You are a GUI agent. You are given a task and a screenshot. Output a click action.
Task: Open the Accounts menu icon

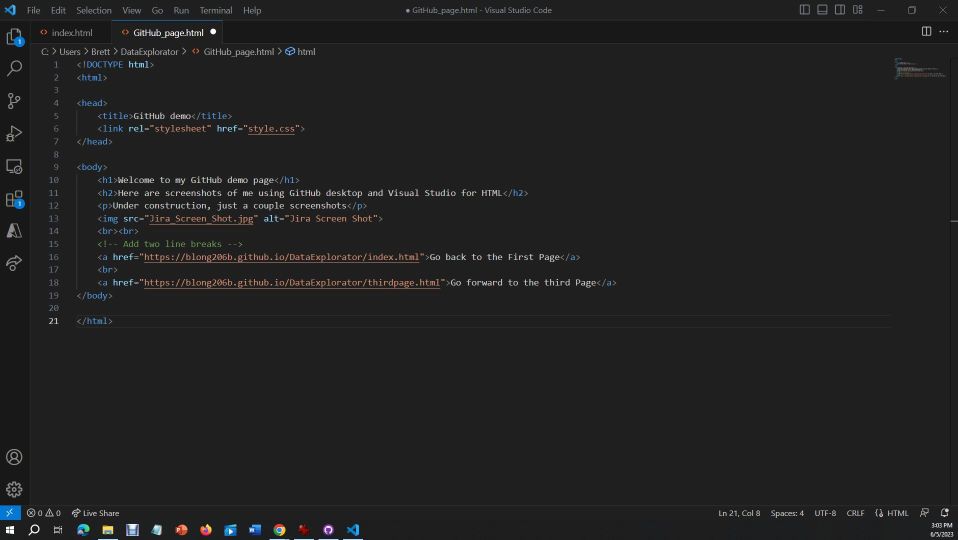14,457
